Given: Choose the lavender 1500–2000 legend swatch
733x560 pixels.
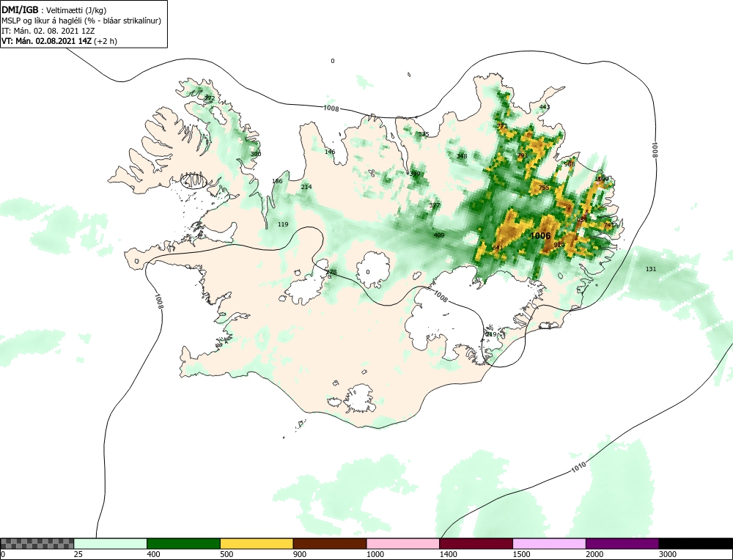Looking at the screenshot, I should [x=549, y=544].
